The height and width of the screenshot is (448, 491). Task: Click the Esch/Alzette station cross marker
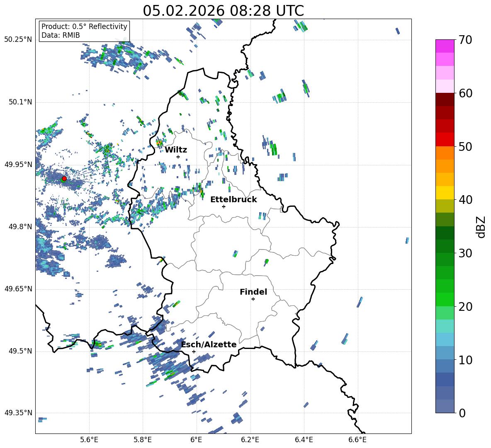pos(194,351)
